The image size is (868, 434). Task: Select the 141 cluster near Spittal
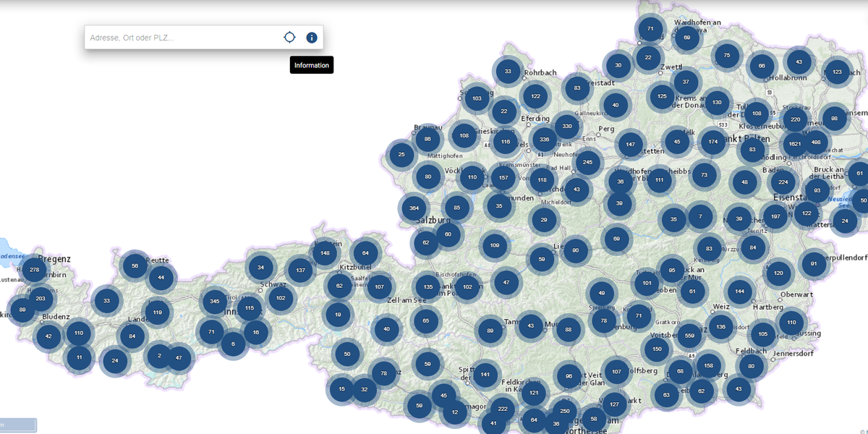coord(485,375)
